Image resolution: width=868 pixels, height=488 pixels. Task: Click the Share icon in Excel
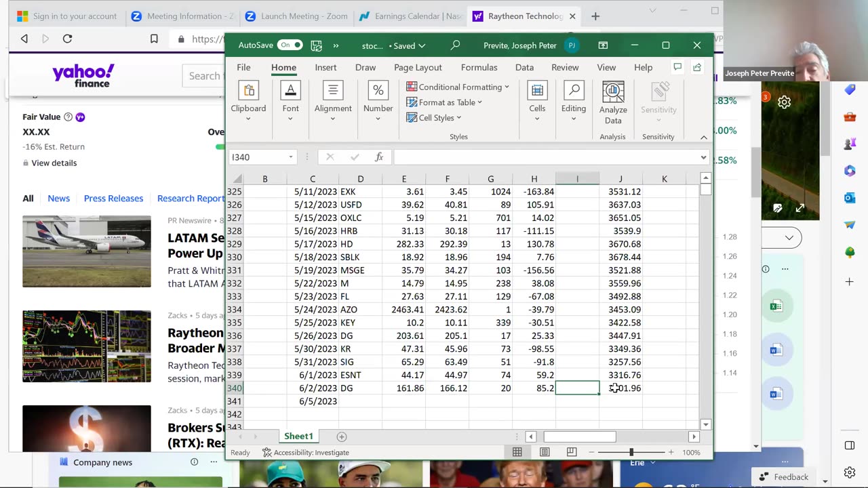[697, 67]
